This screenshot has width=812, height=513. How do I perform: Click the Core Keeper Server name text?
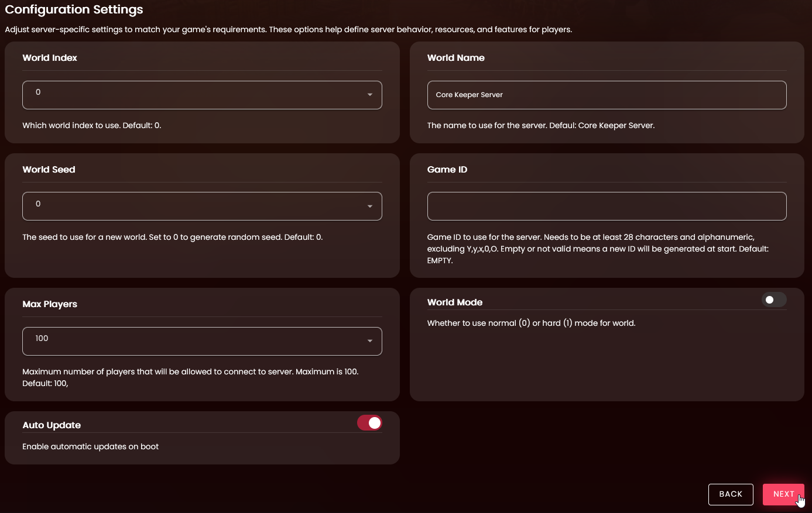click(468, 94)
